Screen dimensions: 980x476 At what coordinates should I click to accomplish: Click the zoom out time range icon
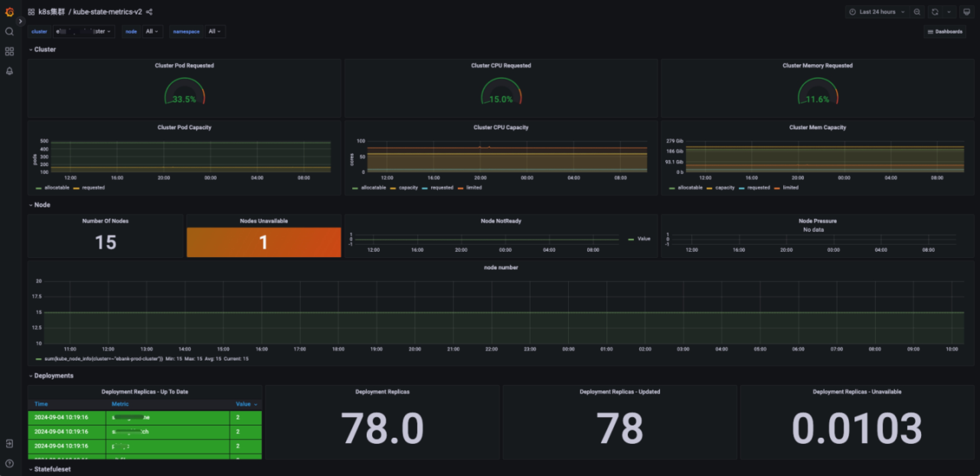pyautogui.click(x=917, y=12)
